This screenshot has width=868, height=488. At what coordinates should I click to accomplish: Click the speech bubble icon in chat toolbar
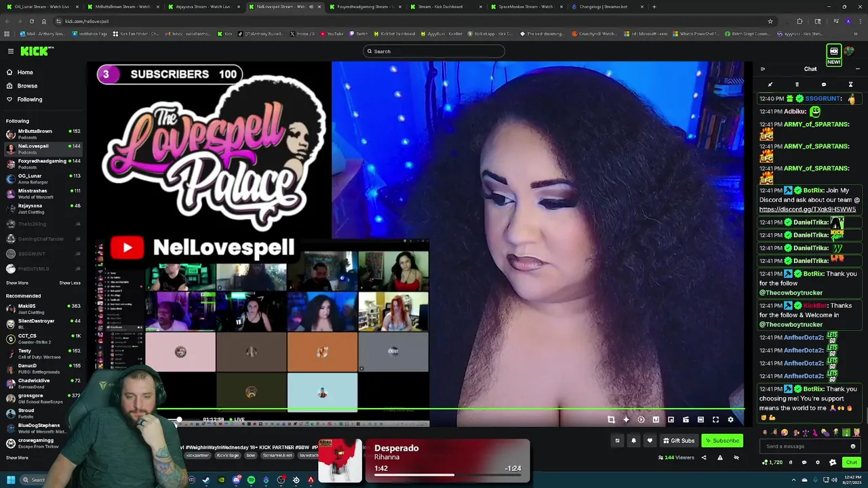coord(824,85)
